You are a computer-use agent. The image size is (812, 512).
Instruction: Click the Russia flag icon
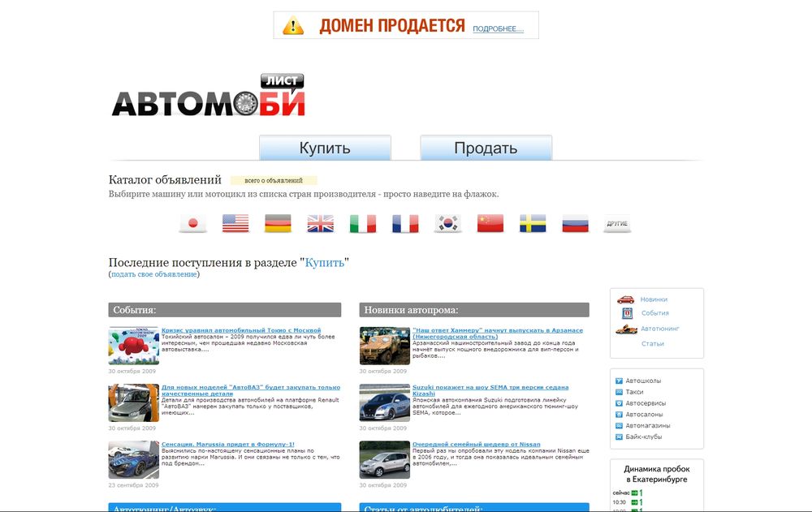(x=576, y=224)
